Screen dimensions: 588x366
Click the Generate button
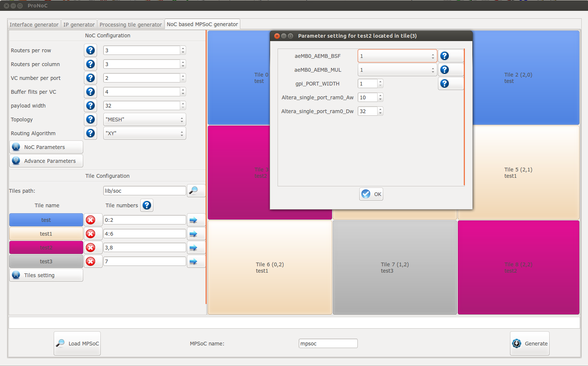click(530, 344)
